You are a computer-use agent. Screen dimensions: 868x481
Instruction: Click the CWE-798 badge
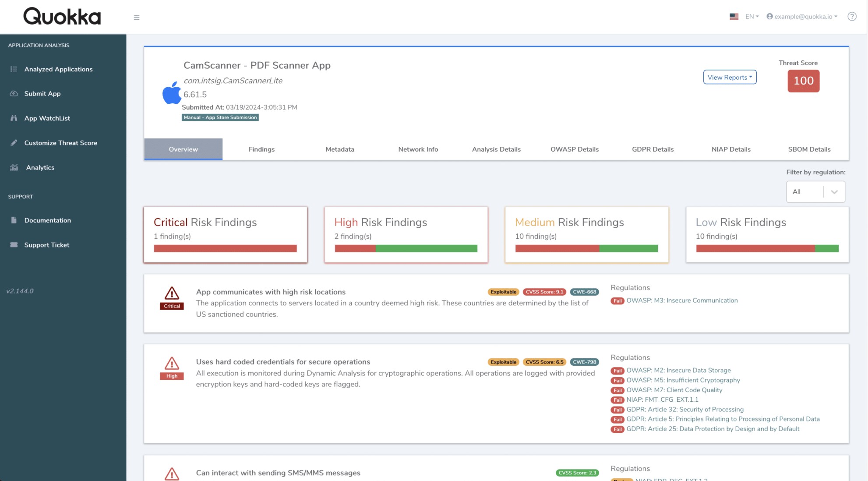584,362
